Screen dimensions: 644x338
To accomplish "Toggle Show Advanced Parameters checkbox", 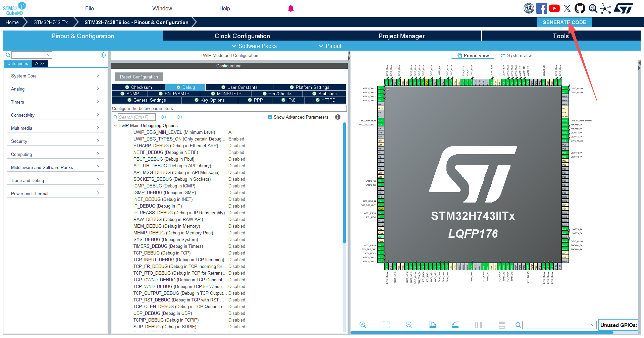I will click(x=270, y=117).
